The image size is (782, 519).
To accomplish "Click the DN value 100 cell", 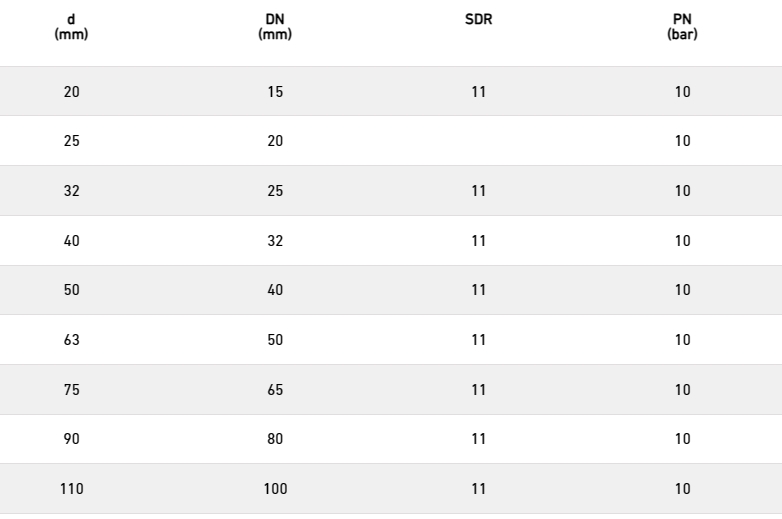I will (275, 489).
